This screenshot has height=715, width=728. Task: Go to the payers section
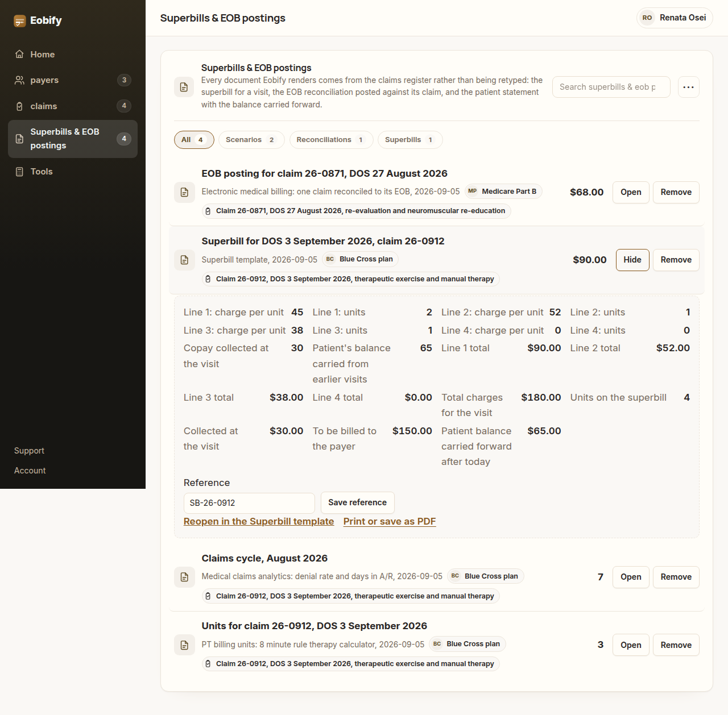click(x=73, y=80)
